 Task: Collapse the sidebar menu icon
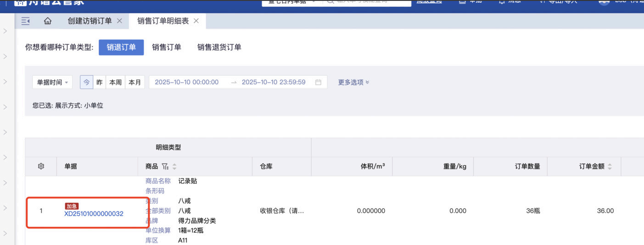26,21
